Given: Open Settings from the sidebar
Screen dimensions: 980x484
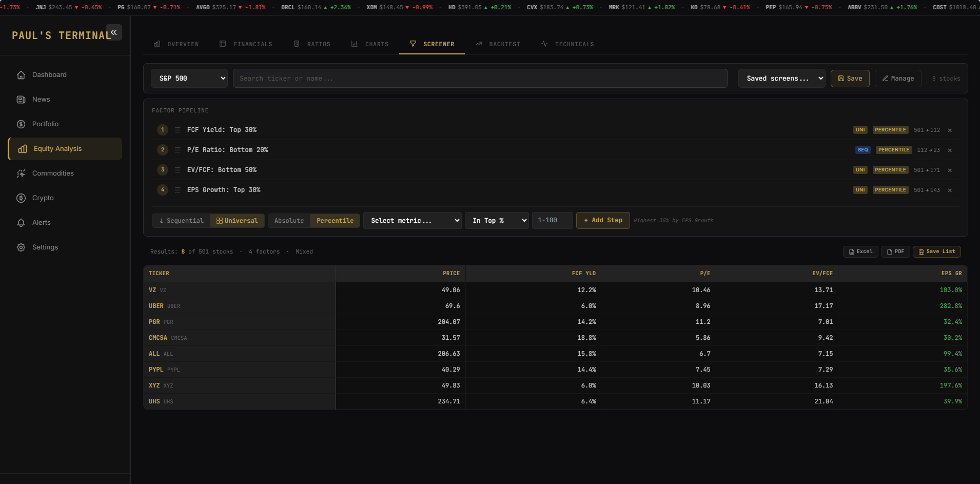Looking at the screenshot, I should [x=45, y=247].
